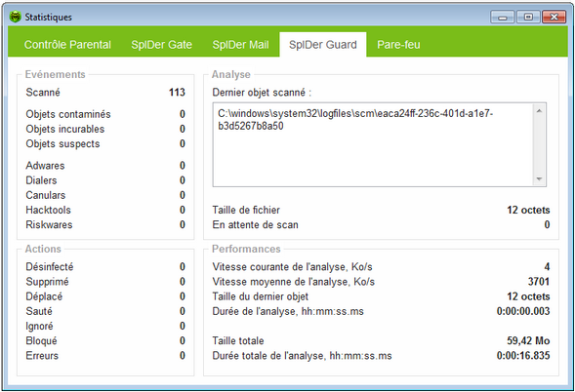Open the Contrôle Parental tab
Viewport: 575px width, 392px height.
coord(67,45)
